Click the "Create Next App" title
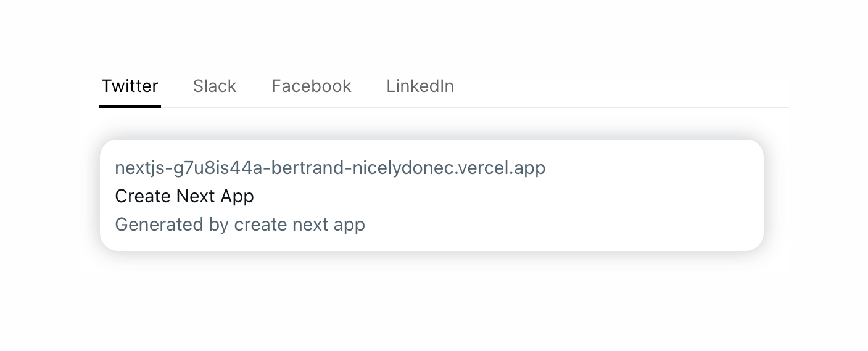Screen dimensions: 868x351 [x=184, y=196]
